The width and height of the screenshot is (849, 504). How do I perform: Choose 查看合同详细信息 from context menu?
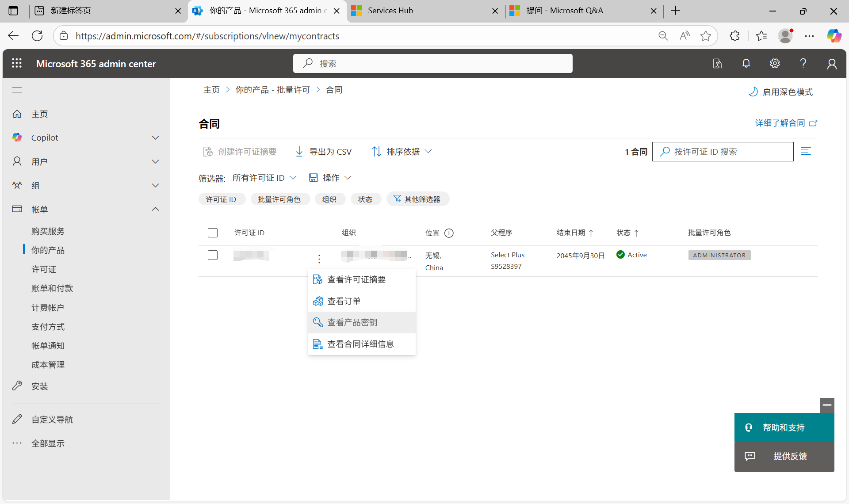(x=362, y=344)
